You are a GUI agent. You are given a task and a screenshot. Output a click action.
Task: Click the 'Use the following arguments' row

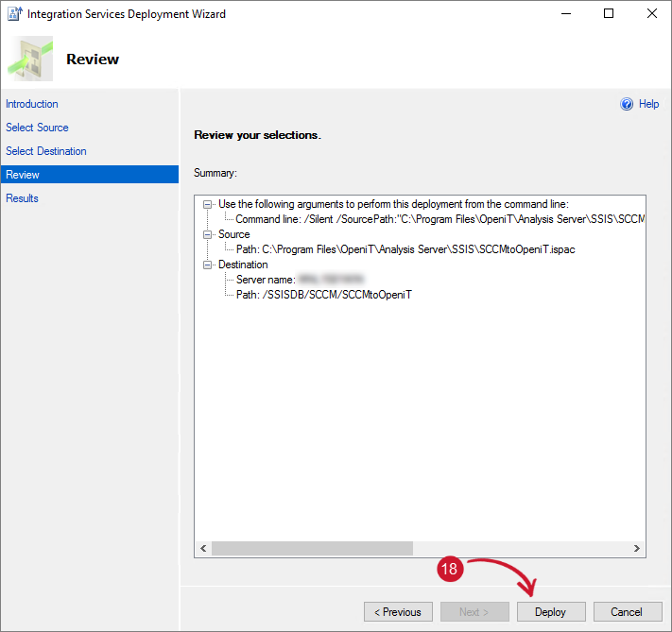(x=393, y=204)
